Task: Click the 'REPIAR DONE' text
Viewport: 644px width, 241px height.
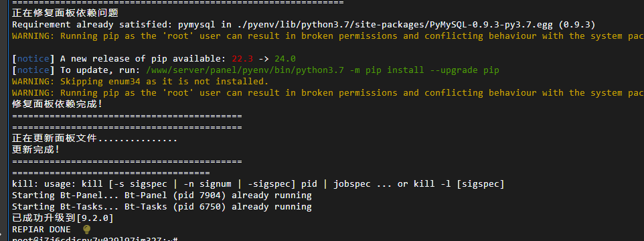Action: click(41, 229)
